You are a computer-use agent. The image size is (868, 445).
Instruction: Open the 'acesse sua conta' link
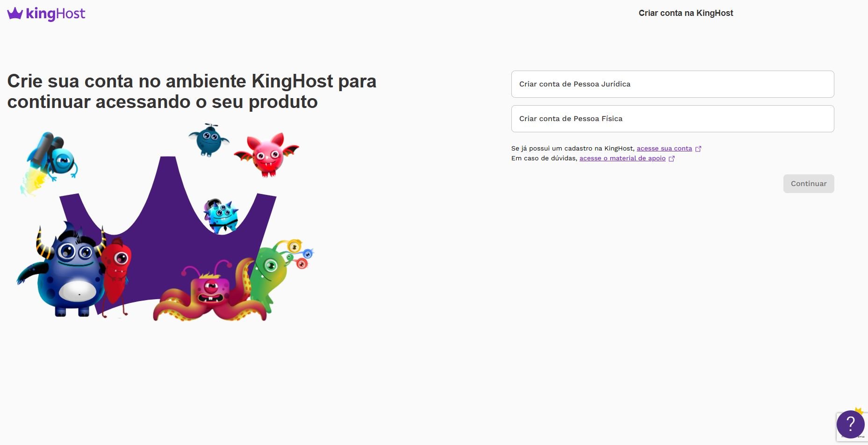664,148
